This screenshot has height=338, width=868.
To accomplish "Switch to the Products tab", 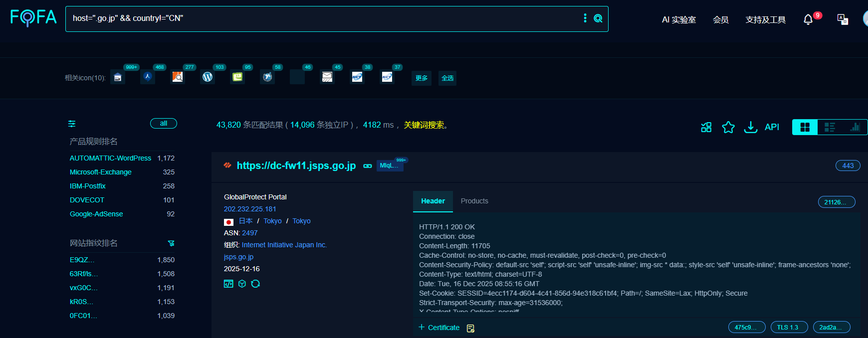I will [x=474, y=201].
